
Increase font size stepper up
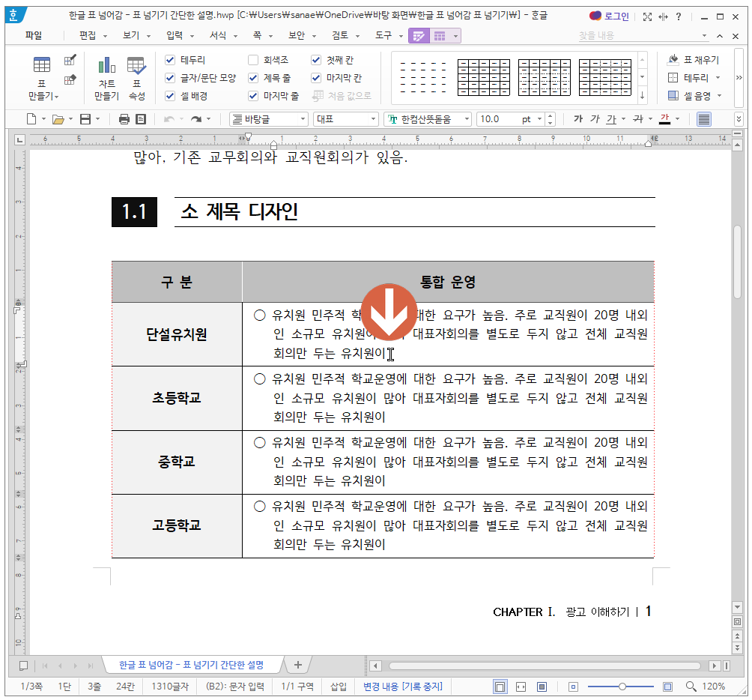pyautogui.click(x=551, y=115)
